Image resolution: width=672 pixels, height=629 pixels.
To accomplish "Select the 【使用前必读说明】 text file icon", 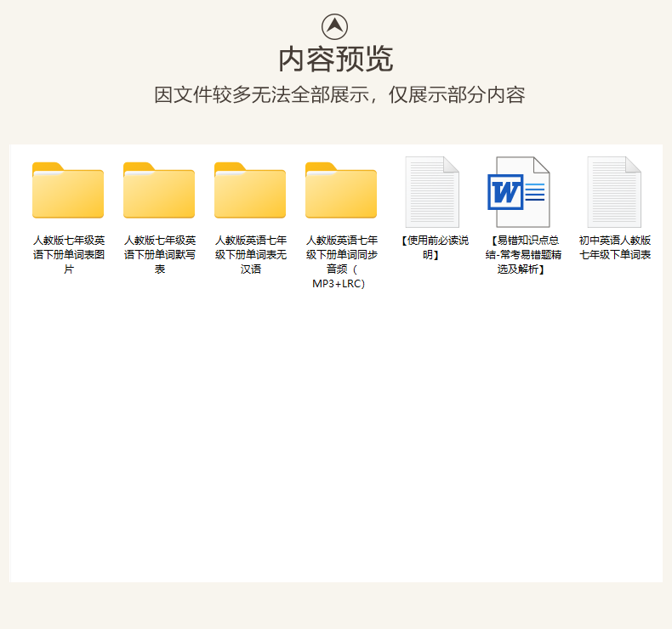I will click(432, 192).
